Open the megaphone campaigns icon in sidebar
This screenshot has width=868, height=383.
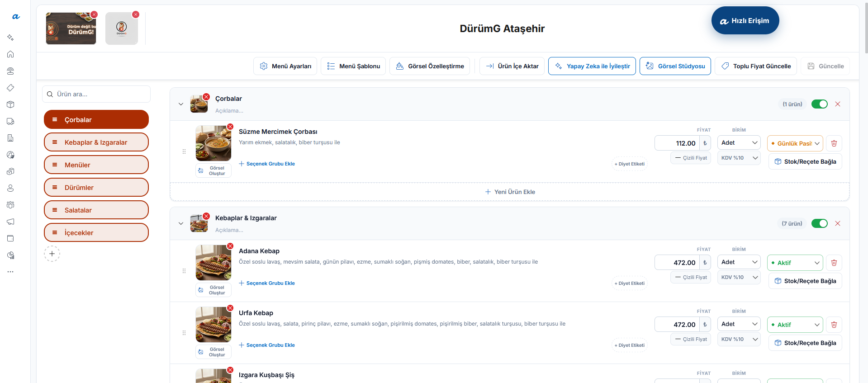pos(10,222)
